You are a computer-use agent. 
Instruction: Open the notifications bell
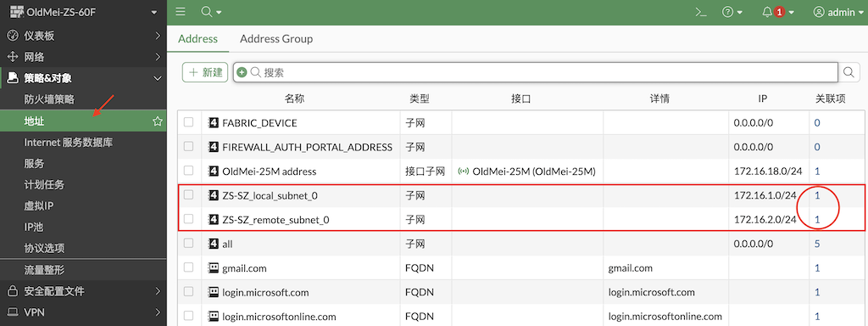click(x=778, y=12)
